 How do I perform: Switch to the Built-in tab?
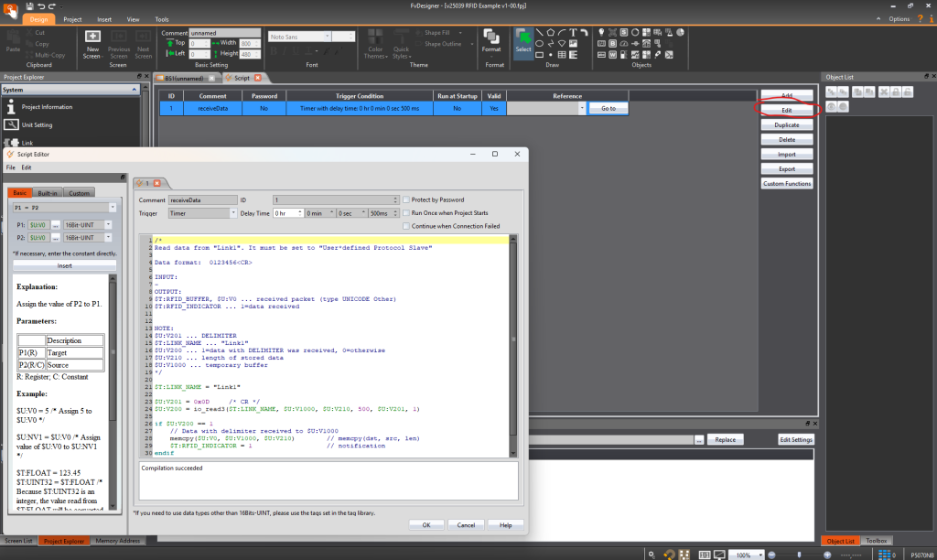[48, 193]
